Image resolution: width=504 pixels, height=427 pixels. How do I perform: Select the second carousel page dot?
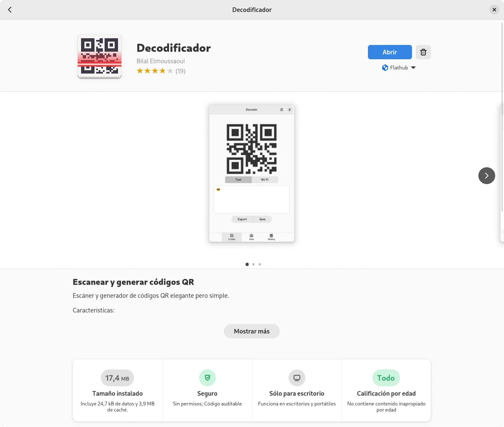click(x=253, y=264)
